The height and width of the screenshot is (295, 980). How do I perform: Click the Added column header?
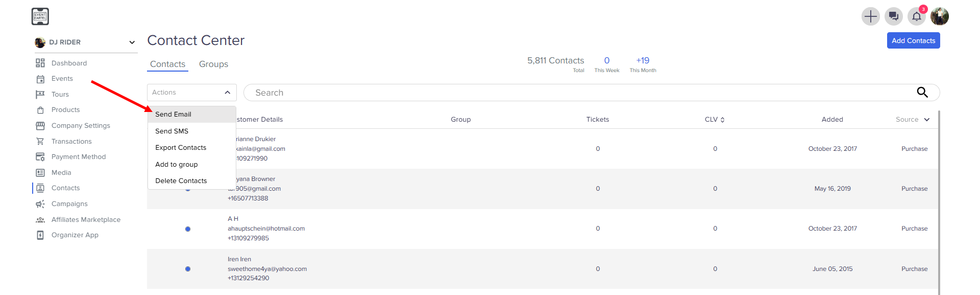832,120
